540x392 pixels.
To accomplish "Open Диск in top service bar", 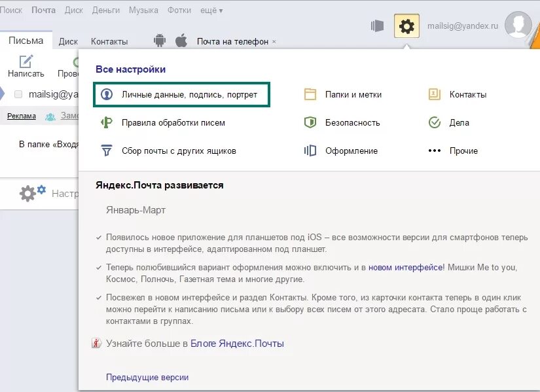I will pyautogui.click(x=74, y=10).
